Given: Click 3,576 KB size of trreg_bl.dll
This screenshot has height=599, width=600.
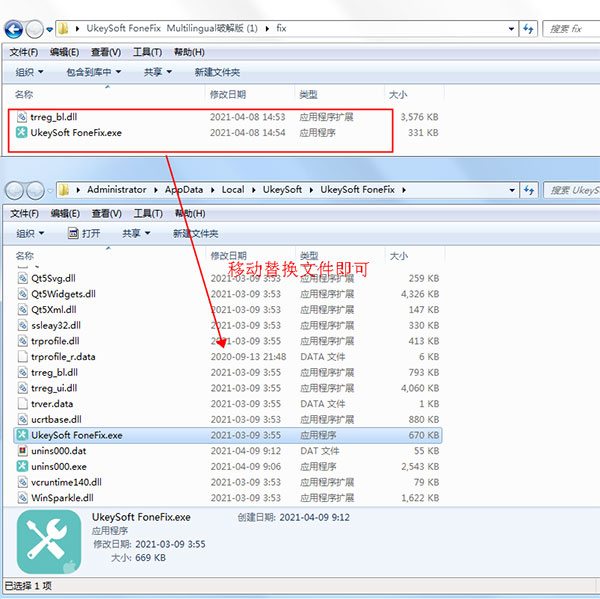Looking at the screenshot, I should 419,117.
